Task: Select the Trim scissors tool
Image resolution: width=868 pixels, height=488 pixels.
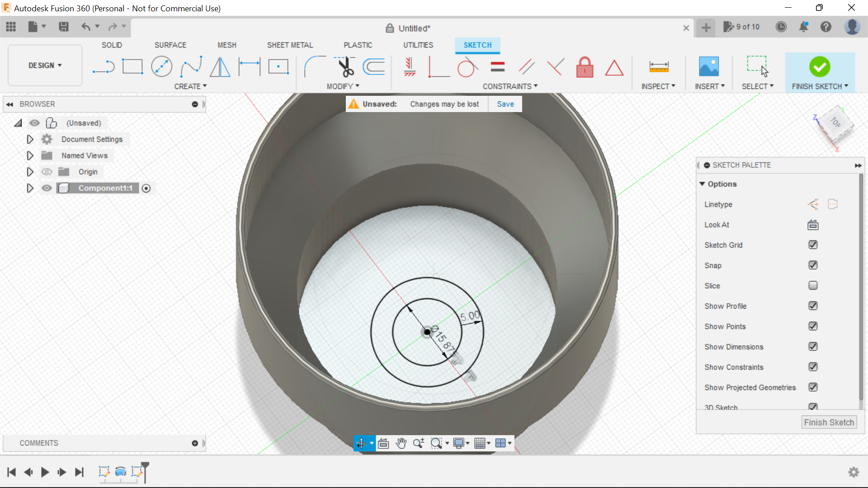Action: coord(344,66)
